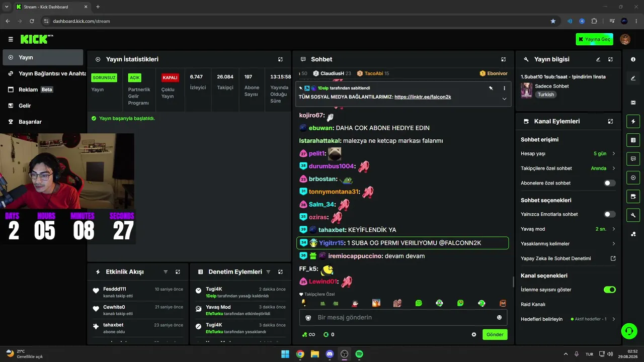Open the Etkinlik Akışı filter menu
Image resolution: width=644 pixels, height=362 pixels.
[166, 272]
